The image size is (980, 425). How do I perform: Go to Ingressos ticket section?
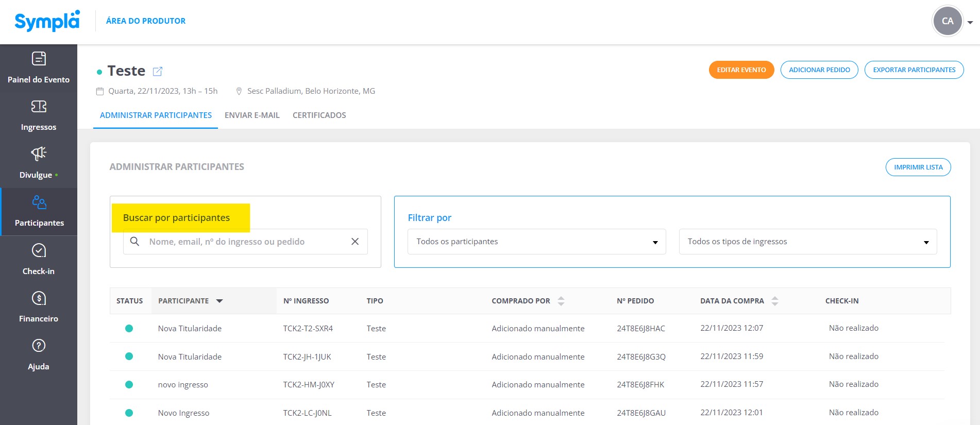(x=39, y=115)
